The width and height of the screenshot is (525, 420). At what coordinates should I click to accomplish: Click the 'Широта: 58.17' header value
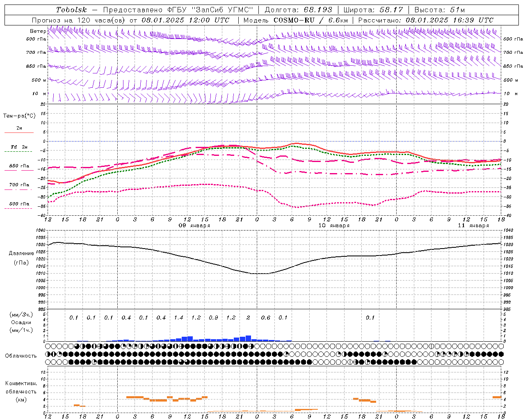[373, 10]
